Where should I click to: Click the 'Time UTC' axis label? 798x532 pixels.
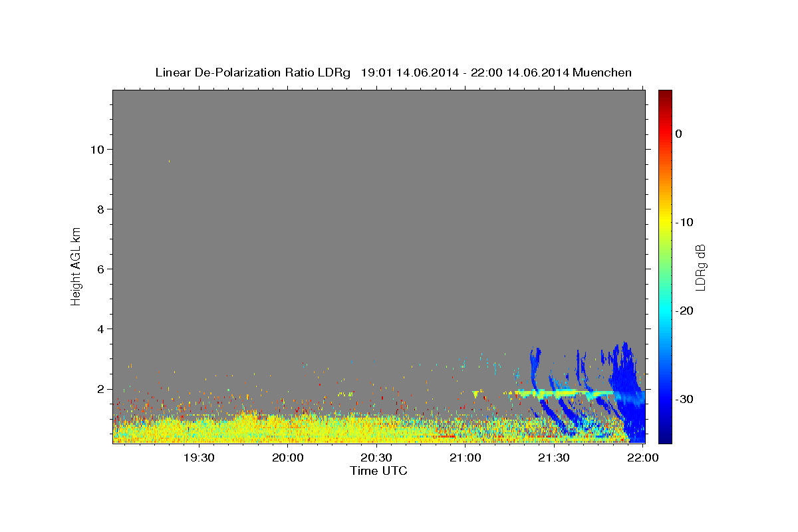click(x=378, y=471)
